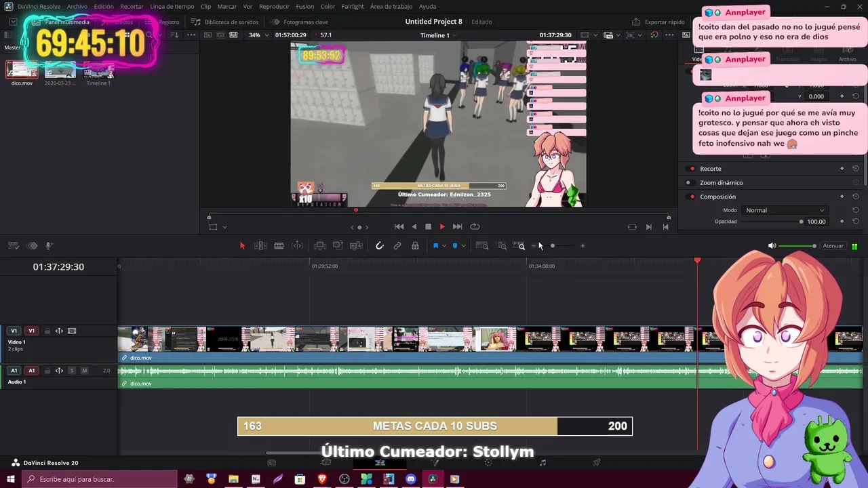Stop playback
Screen dimensions: 868x488
pyautogui.click(x=428, y=227)
